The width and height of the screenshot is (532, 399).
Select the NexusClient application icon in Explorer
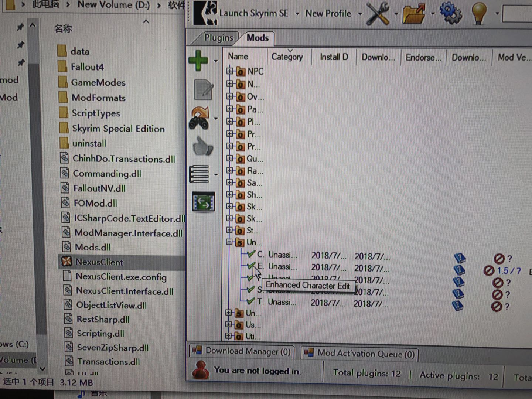(x=66, y=262)
